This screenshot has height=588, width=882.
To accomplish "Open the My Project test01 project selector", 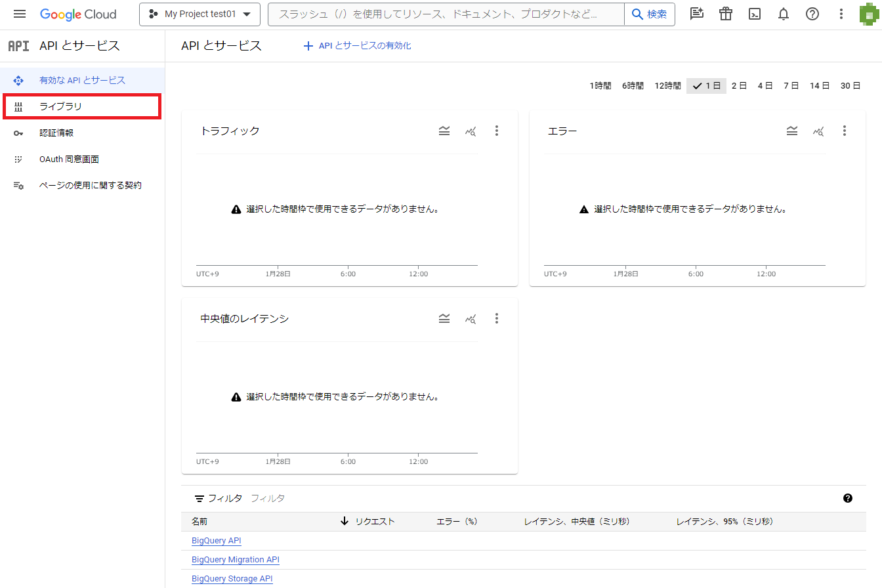I will [199, 14].
